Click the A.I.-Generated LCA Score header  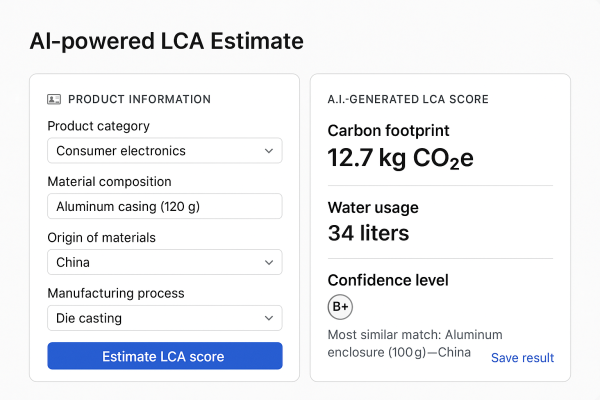coord(408,99)
